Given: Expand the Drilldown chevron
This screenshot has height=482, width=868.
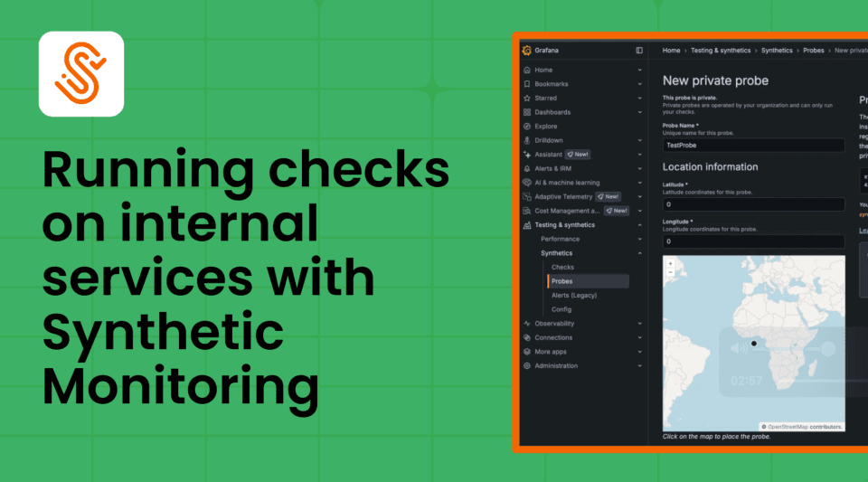Looking at the screenshot, I should click(x=640, y=140).
